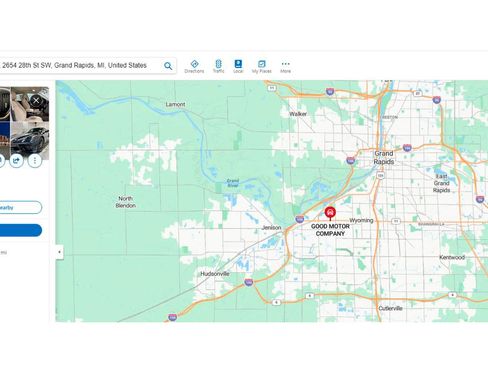The height and width of the screenshot is (366, 488).
Task: Click the interstate shield near Hudsonville
Action: (x=249, y=282)
